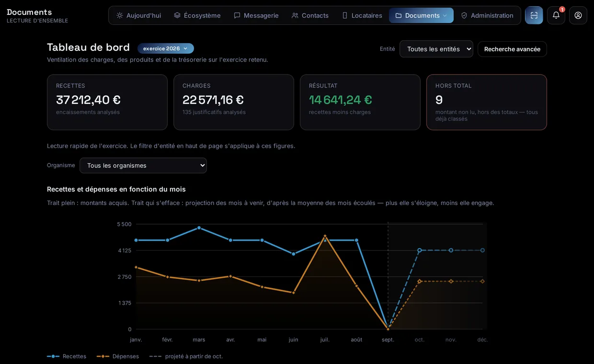
Task: Select the Hors total card
Action: click(x=487, y=102)
